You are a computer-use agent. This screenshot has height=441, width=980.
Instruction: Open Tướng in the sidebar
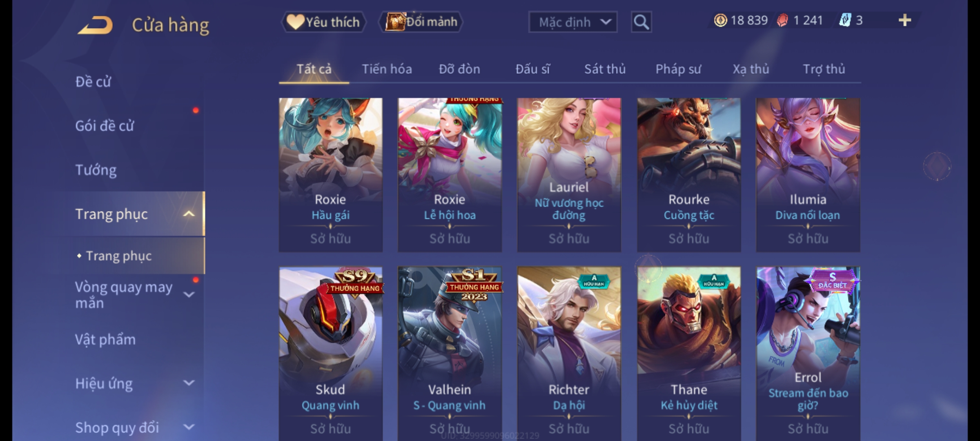pyautogui.click(x=96, y=170)
